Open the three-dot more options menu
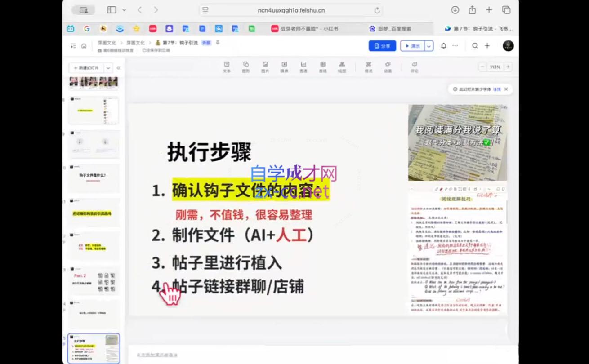Screen dimensions: 589x364 pyautogui.click(x=455, y=46)
